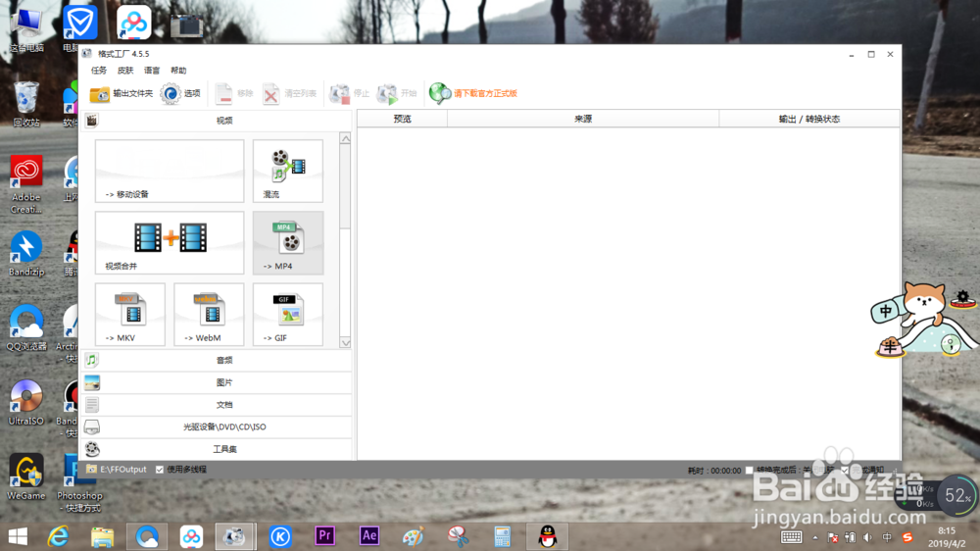This screenshot has width=980, height=551.
Task: Open Premiere Pro on the taskbar
Action: [324, 536]
